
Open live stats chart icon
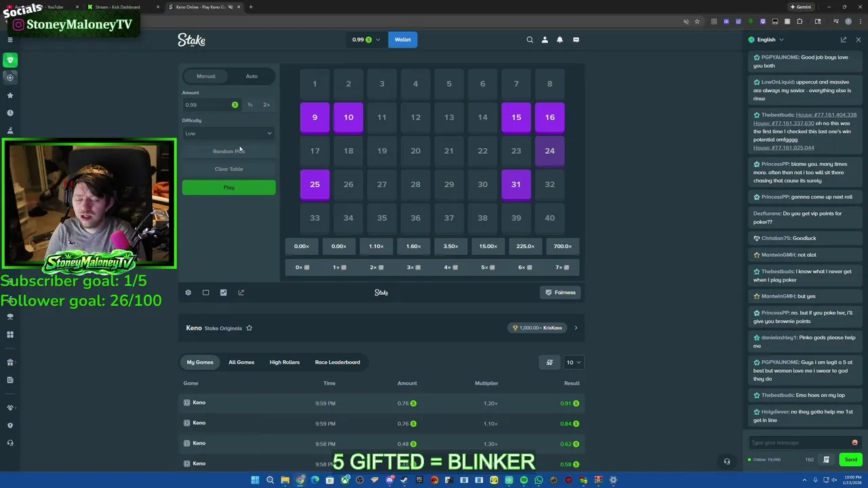tap(223, 293)
